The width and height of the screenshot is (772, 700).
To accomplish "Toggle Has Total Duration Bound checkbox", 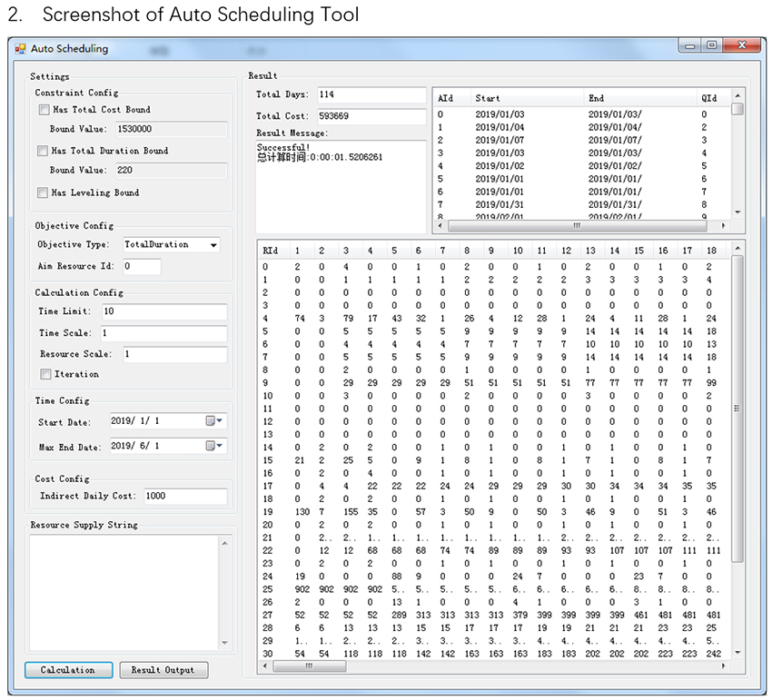I will coord(43,152).
